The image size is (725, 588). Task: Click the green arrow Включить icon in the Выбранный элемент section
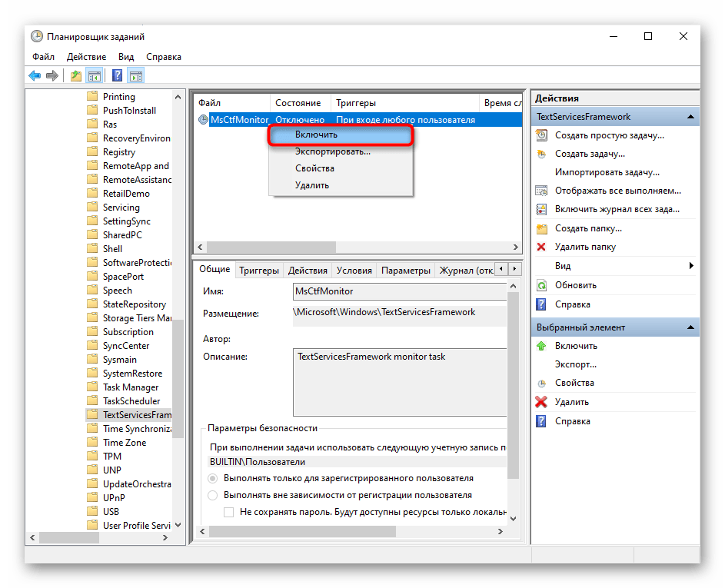click(541, 346)
